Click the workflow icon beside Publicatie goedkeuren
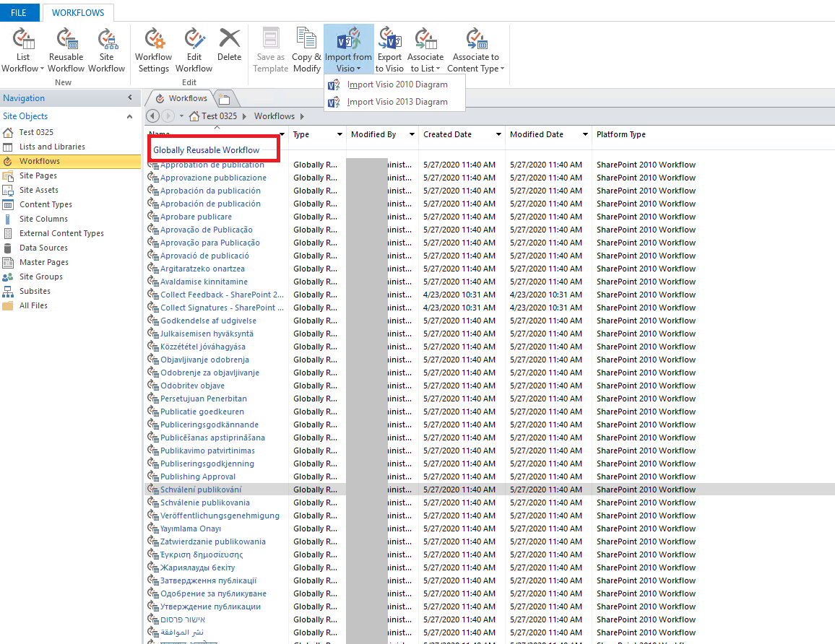 (x=153, y=412)
